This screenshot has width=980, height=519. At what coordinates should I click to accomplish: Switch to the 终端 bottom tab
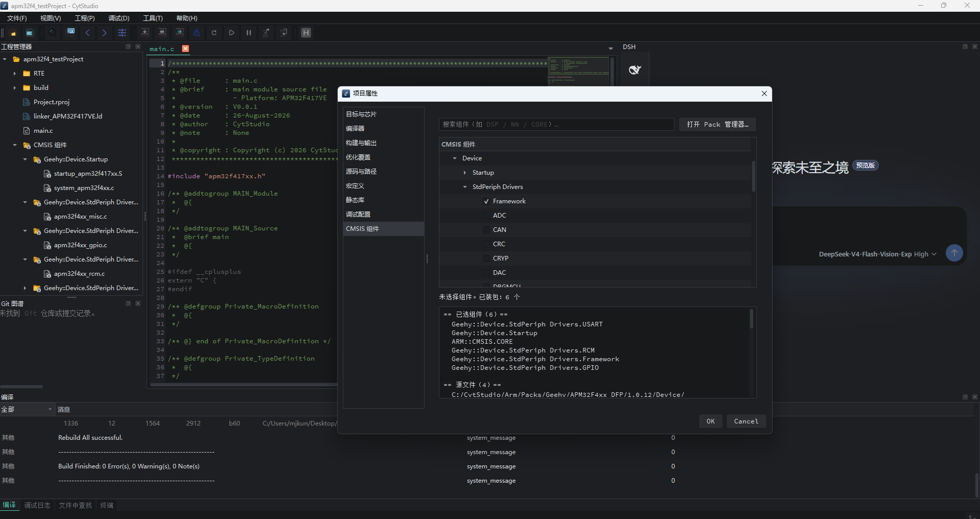coord(107,505)
